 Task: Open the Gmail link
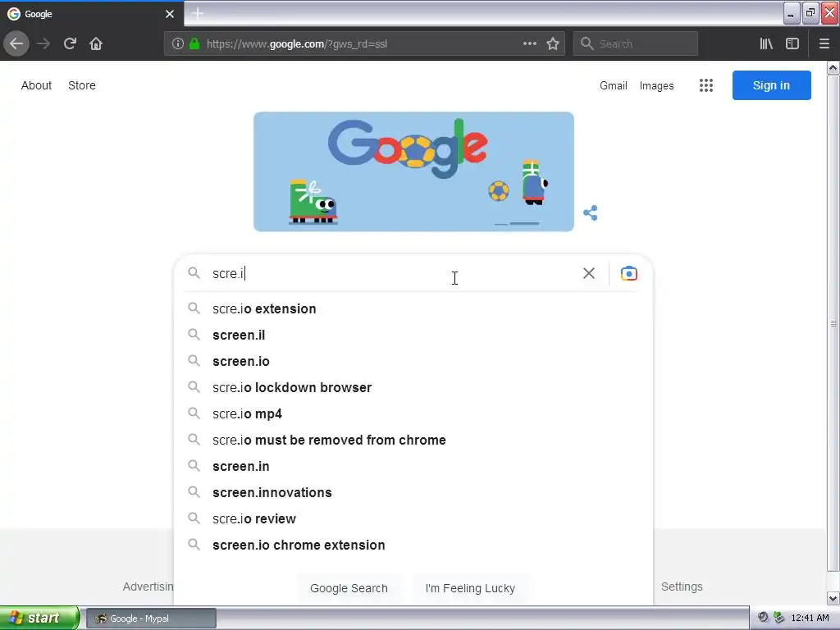(x=614, y=85)
